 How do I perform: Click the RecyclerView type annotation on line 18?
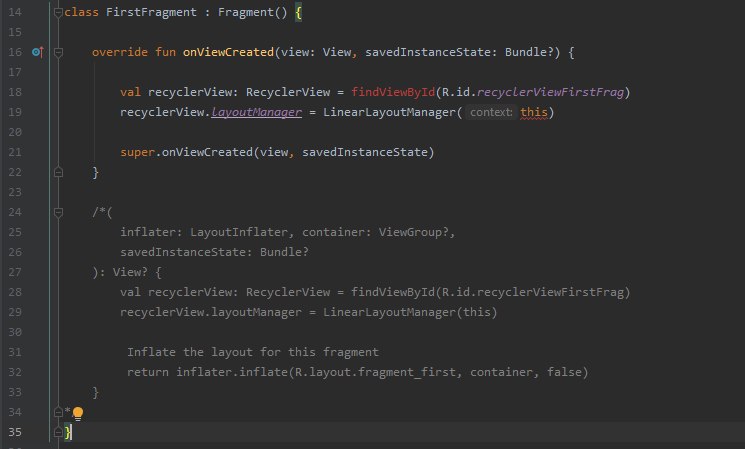pyautogui.click(x=288, y=92)
